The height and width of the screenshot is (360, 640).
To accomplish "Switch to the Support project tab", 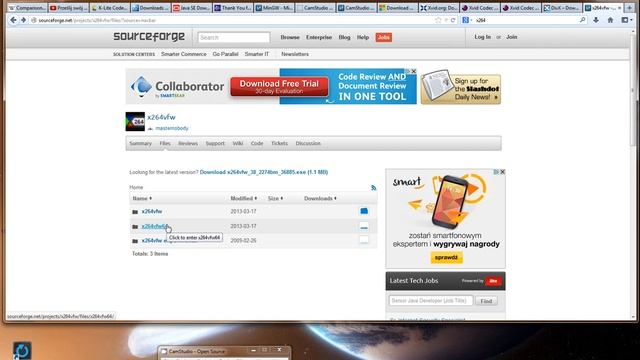I will point(215,143).
